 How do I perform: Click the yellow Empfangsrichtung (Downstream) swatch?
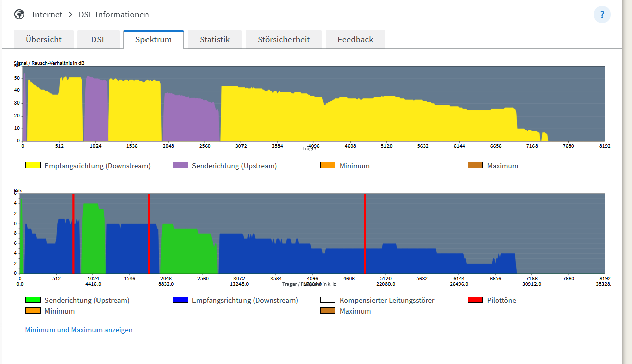[33, 165]
